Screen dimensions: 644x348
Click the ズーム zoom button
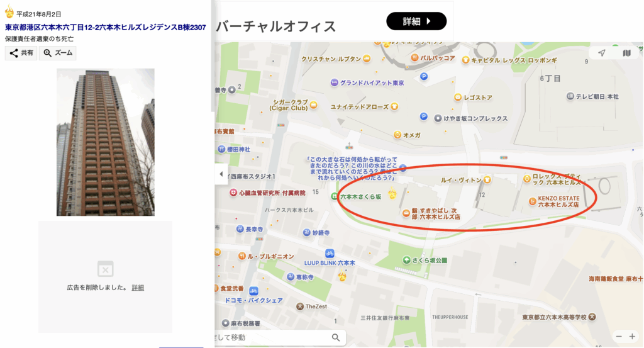(x=57, y=53)
